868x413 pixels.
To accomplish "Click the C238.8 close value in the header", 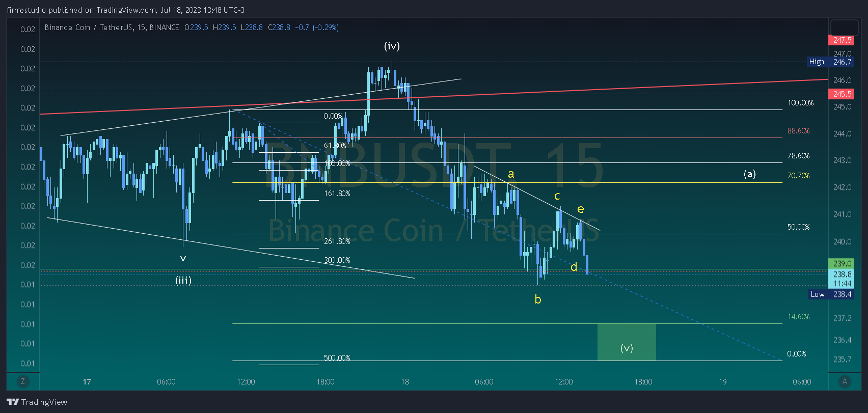I will pos(279,27).
